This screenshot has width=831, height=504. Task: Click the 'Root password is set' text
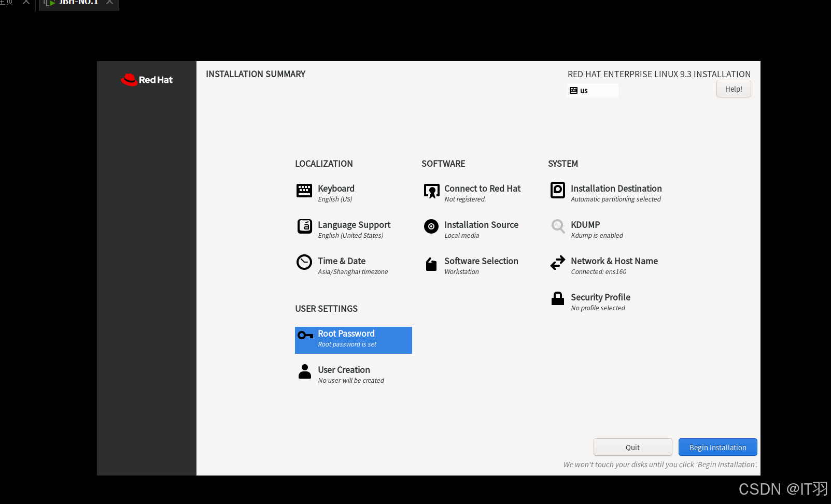[347, 344]
